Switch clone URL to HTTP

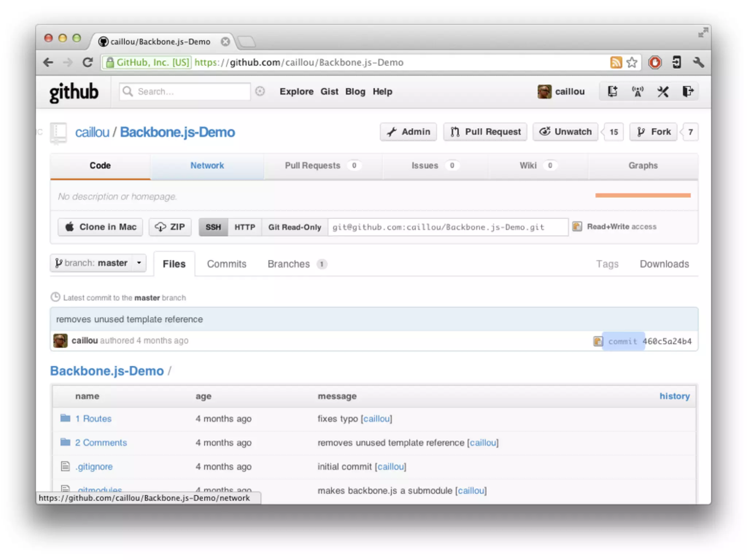click(x=244, y=227)
